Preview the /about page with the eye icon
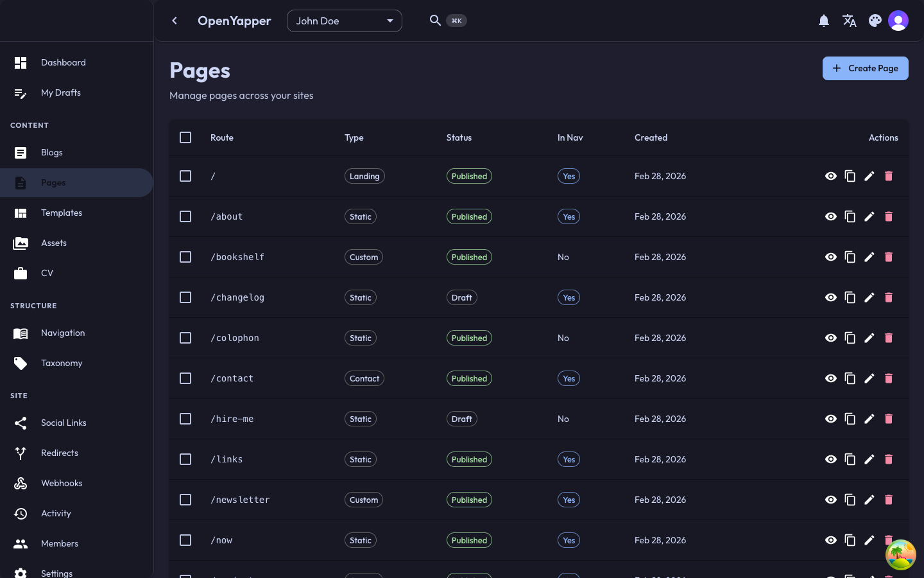 click(831, 216)
